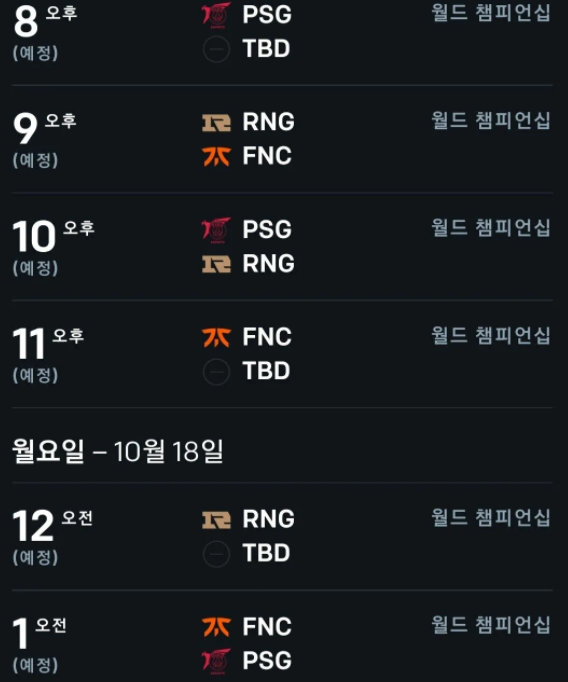Screen dimensions: 568x682
Task: Click the RNG logo in the 12 AM match
Action: [x=216, y=520]
